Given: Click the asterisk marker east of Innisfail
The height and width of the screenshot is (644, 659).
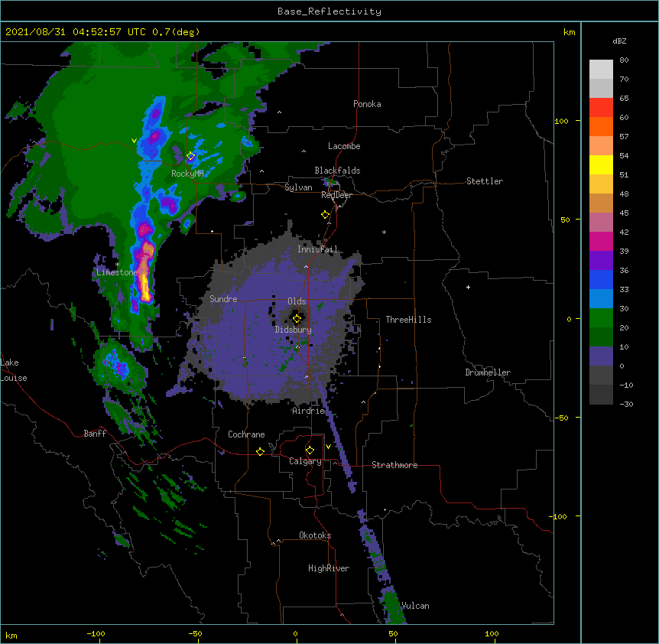Looking at the screenshot, I should click(x=384, y=232).
